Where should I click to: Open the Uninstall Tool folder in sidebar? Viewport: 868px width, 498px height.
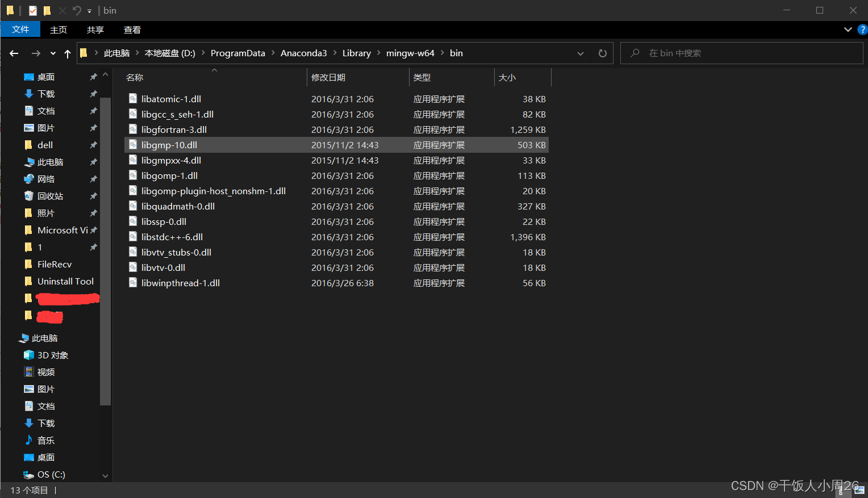[x=65, y=281]
